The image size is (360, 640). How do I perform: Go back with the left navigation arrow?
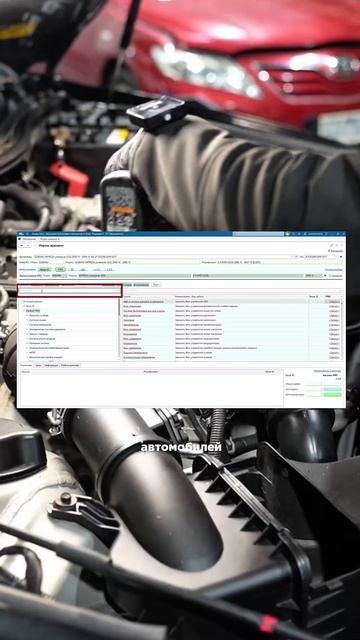22,246
